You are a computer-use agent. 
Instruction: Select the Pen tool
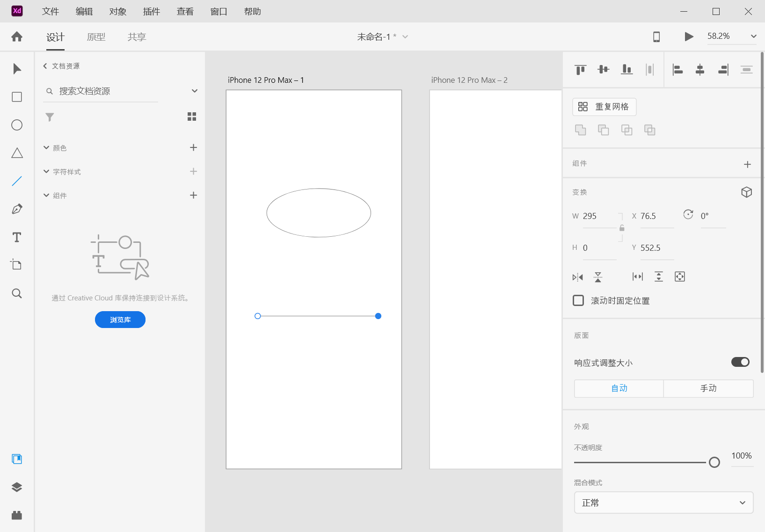tap(17, 209)
